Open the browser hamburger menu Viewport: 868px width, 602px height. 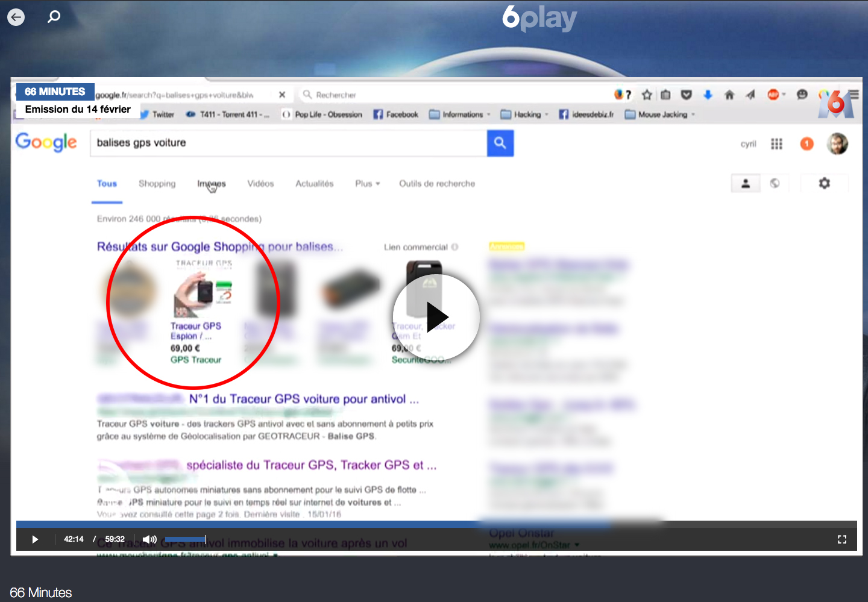[x=854, y=95]
